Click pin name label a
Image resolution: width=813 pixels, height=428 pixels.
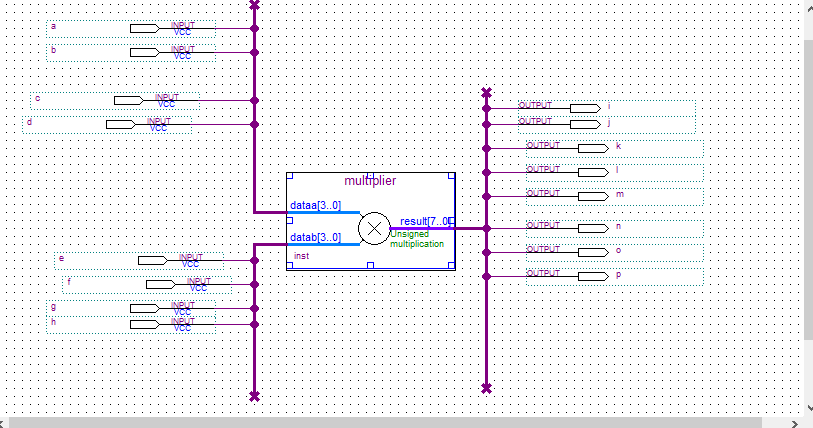pos(53,26)
